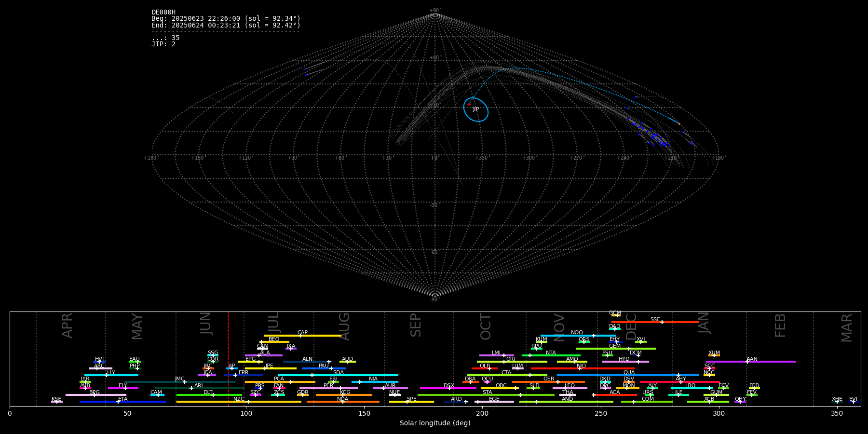The width and height of the screenshot is (868, 434).
Task: Click the NOO shower label
Action: [577, 333]
